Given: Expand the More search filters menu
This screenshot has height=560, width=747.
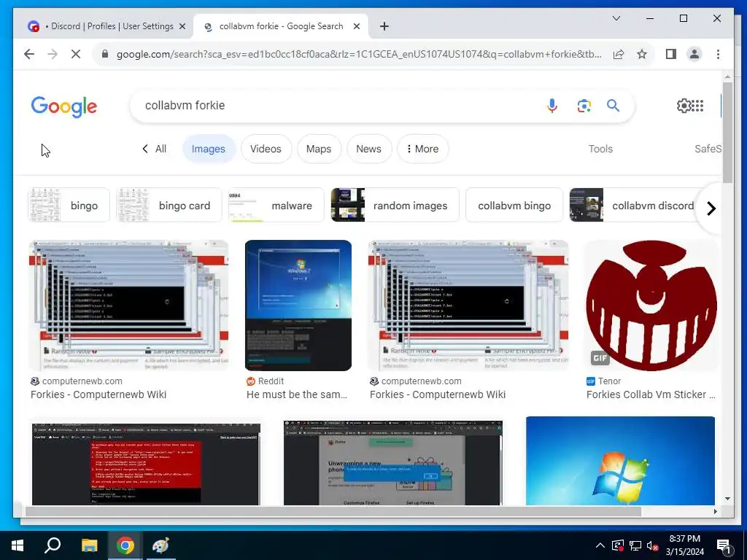Looking at the screenshot, I should (422, 149).
